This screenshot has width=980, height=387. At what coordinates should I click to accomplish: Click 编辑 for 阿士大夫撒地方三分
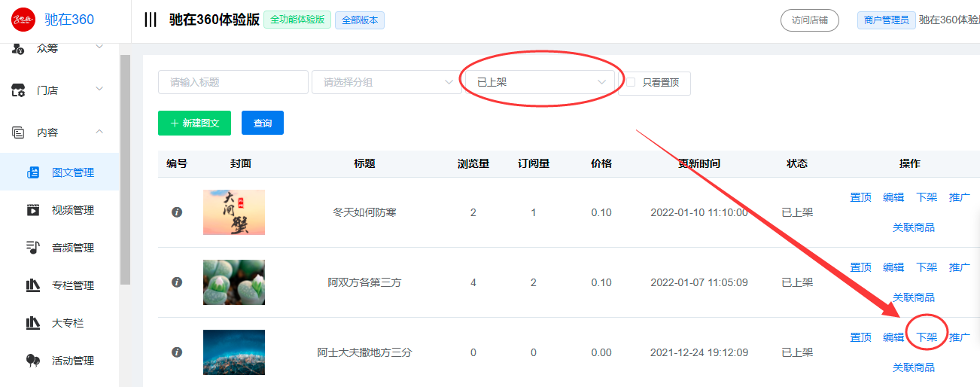[893, 337]
